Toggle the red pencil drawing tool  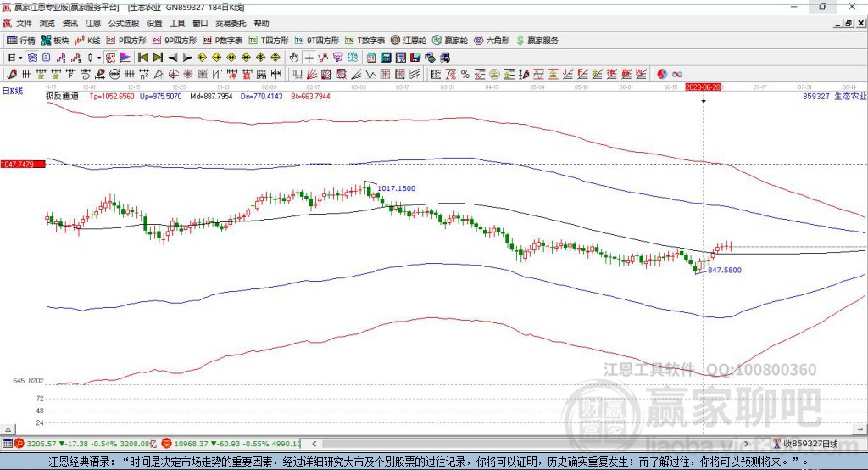12,75
